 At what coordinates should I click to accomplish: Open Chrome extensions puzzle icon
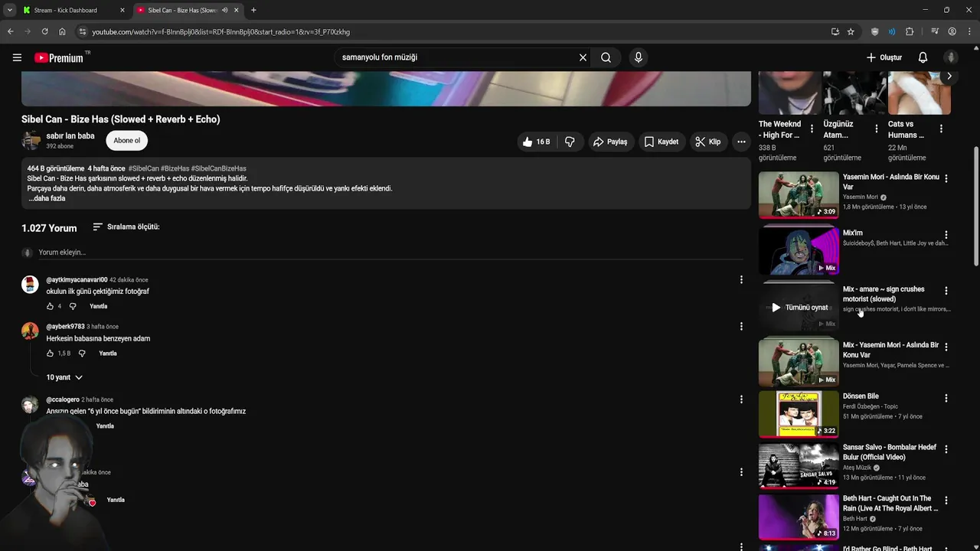910,31
